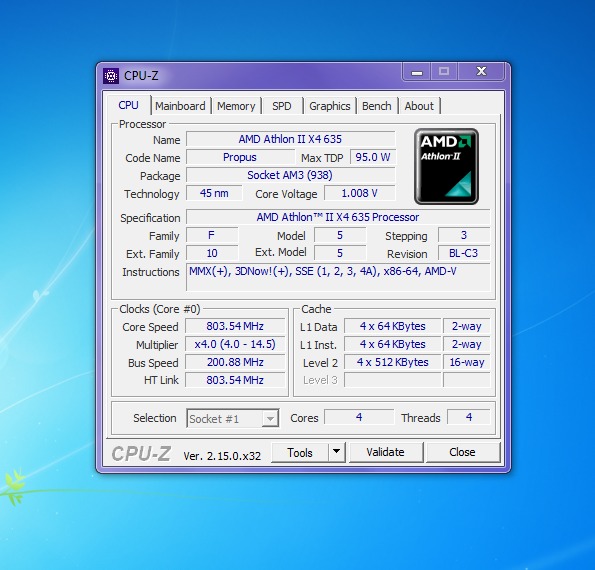Image resolution: width=595 pixels, height=570 pixels.
Task: Click the Validate button
Action: 386,452
